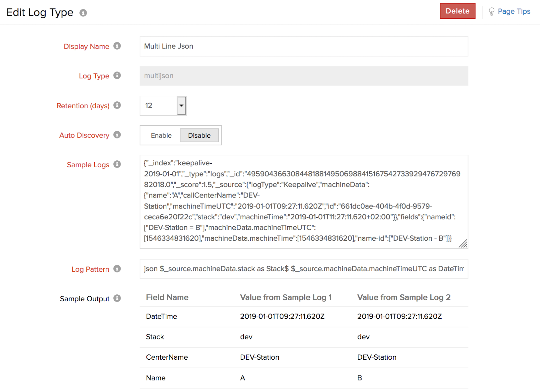Click Sample Output info icon
The height and width of the screenshot is (392, 540).
(117, 298)
